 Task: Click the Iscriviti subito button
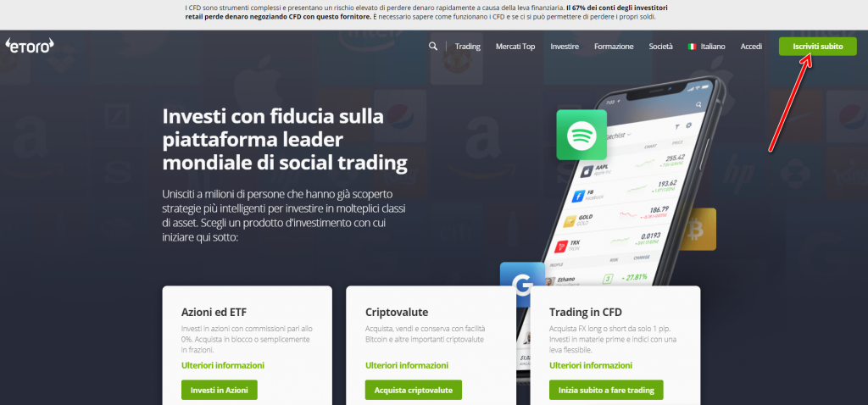(818, 47)
